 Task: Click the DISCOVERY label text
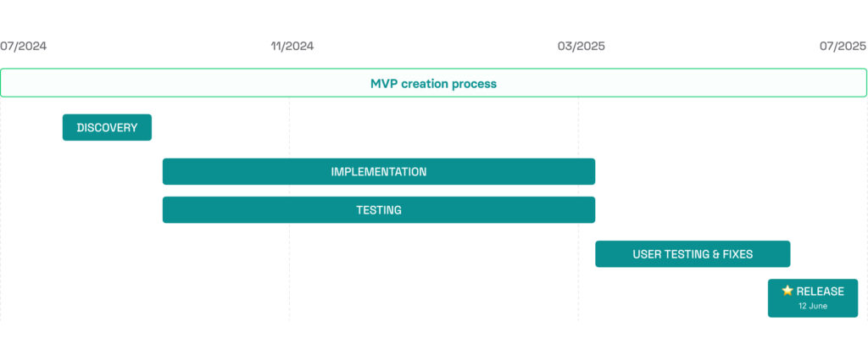107,127
